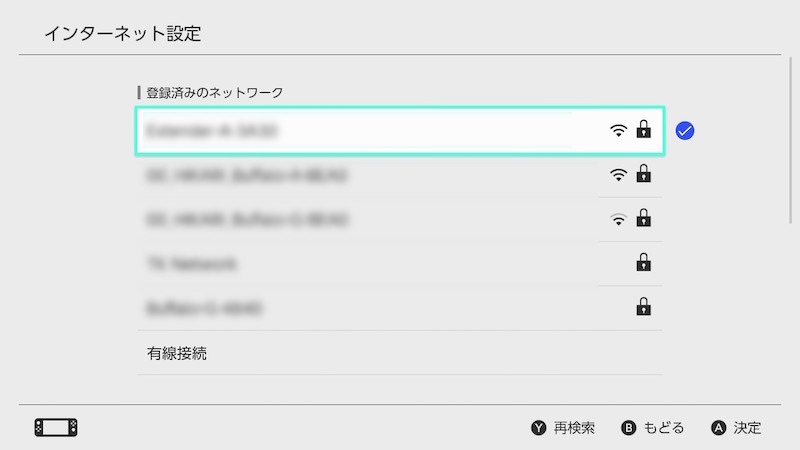Click the weak-signal Wi-Fi icon on the third network
The width and height of the screenshot is (800, 450).
pyautogui.click(x=619, y=219)
